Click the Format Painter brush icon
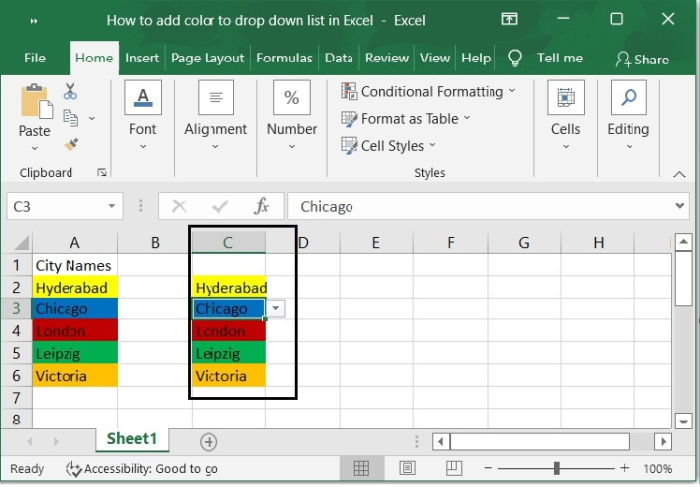The image size is (700, 487). pyautogui.click(x=70, y=144)
